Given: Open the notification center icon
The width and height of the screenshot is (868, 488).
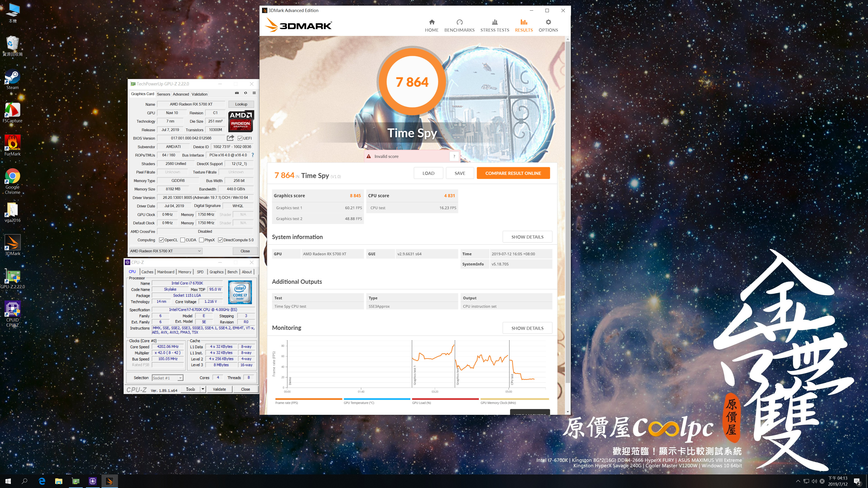Looking at the screenshot, I should 857,482.
